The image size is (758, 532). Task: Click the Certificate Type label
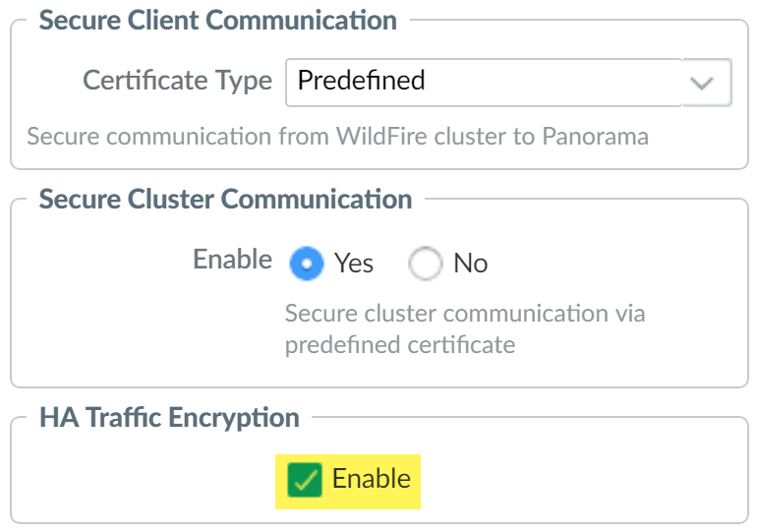177,81
